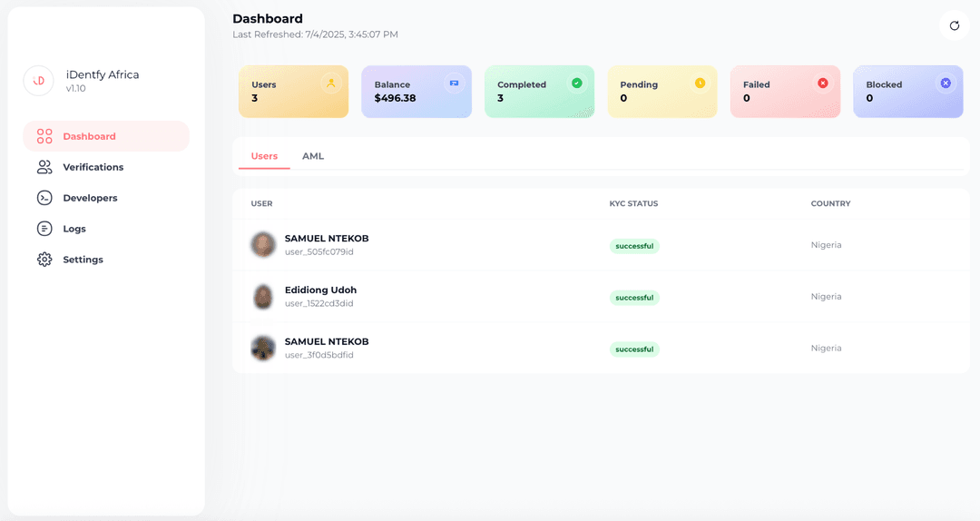Open user Edidiong Udoh's row
Screen dimensions: 980x521
tap(320, 290)
